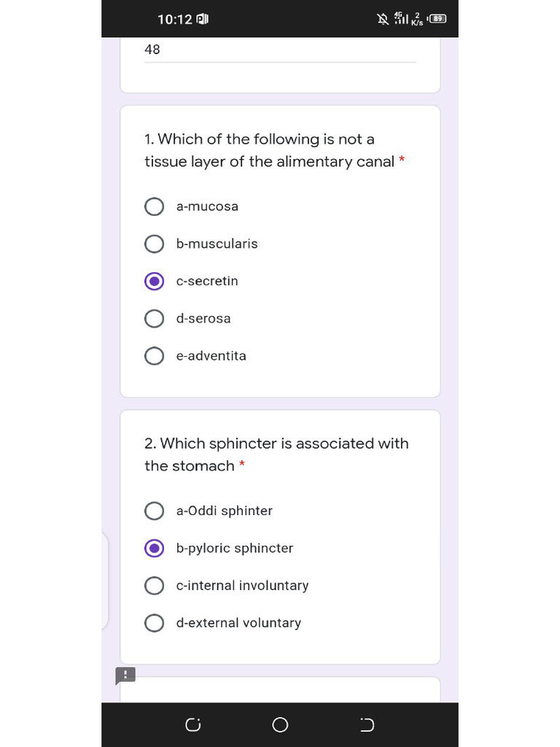Select the a-mucosa radio option
Image resolution: width=560 pixels, height=747 pixels.
[x=155, y=206]
